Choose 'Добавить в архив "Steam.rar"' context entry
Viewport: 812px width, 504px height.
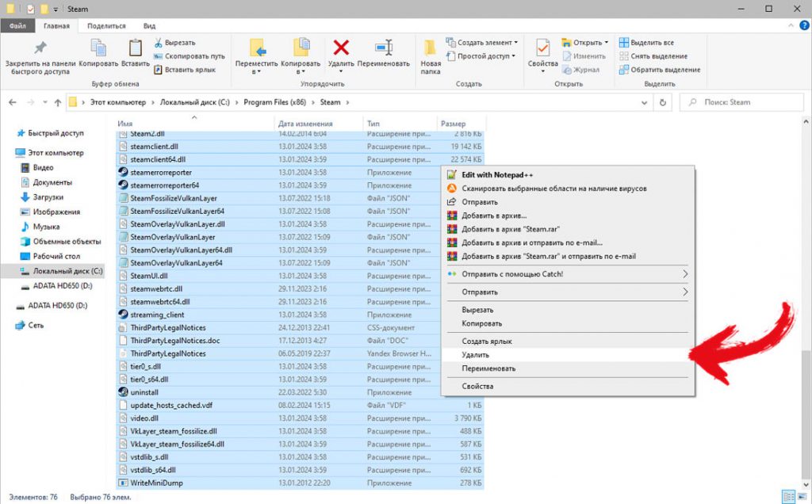(568, 229)
